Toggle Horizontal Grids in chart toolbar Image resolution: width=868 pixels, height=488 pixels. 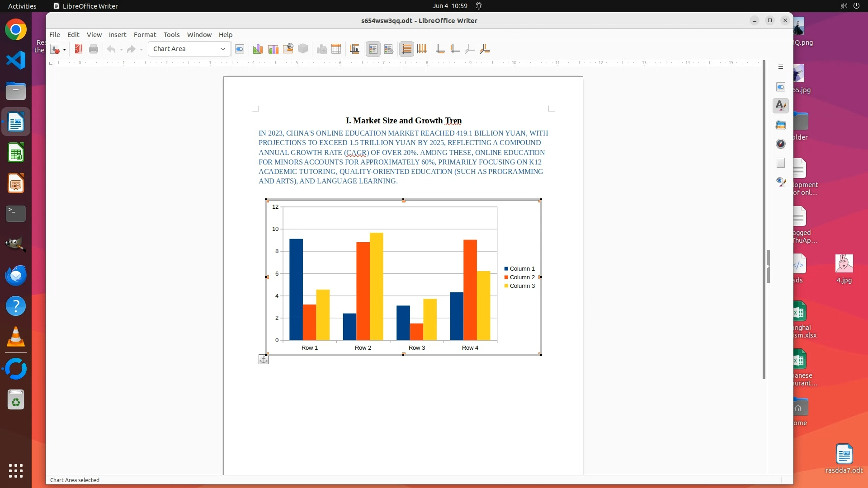[406, 49]
